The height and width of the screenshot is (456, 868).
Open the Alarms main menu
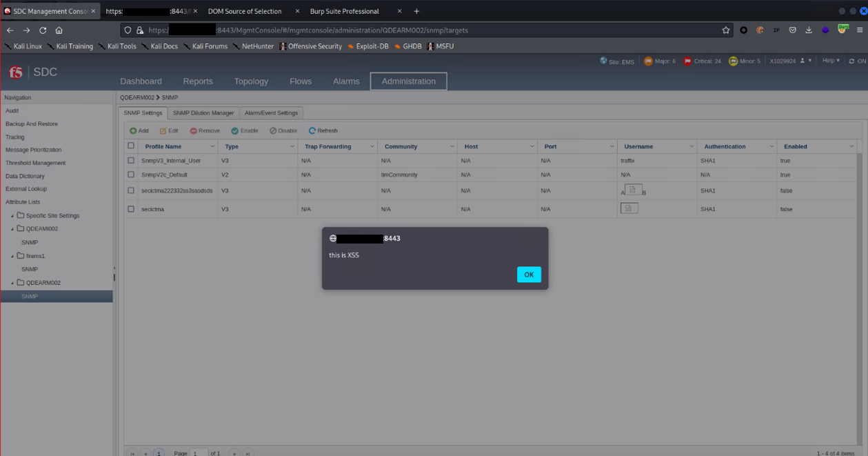click(x=346, y=81)
